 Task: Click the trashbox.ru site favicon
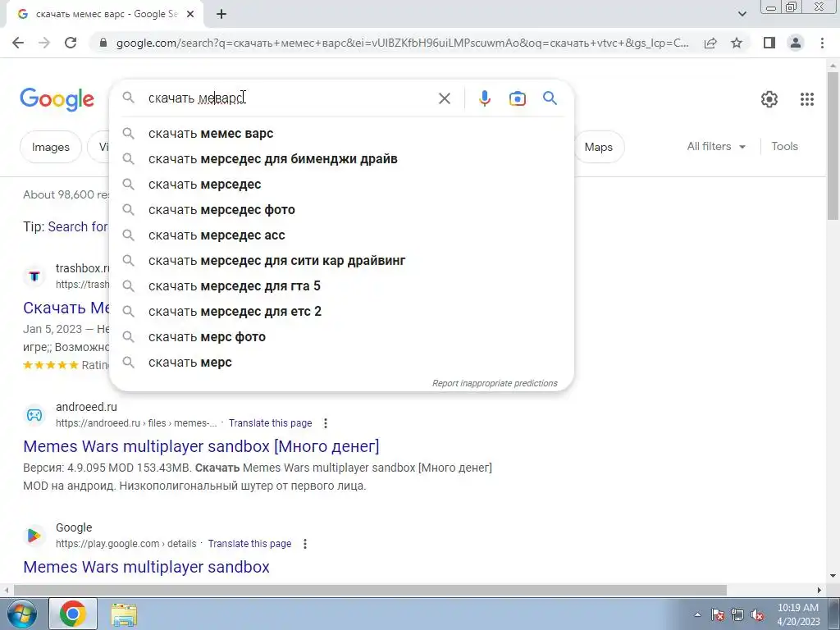(34, 276)
